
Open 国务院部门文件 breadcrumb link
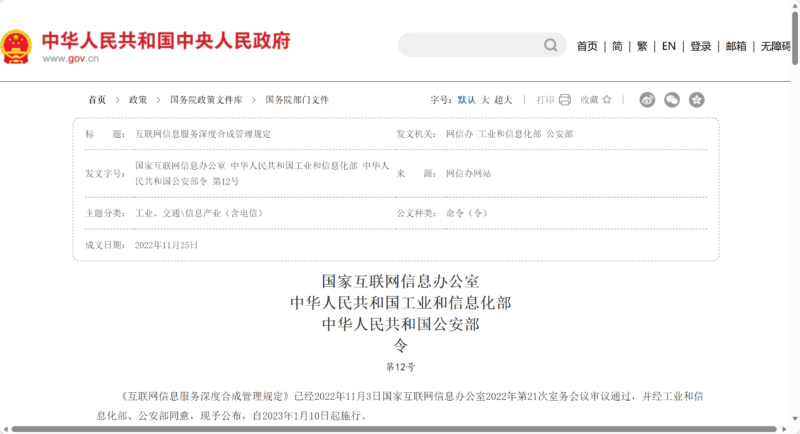(297, 100)
